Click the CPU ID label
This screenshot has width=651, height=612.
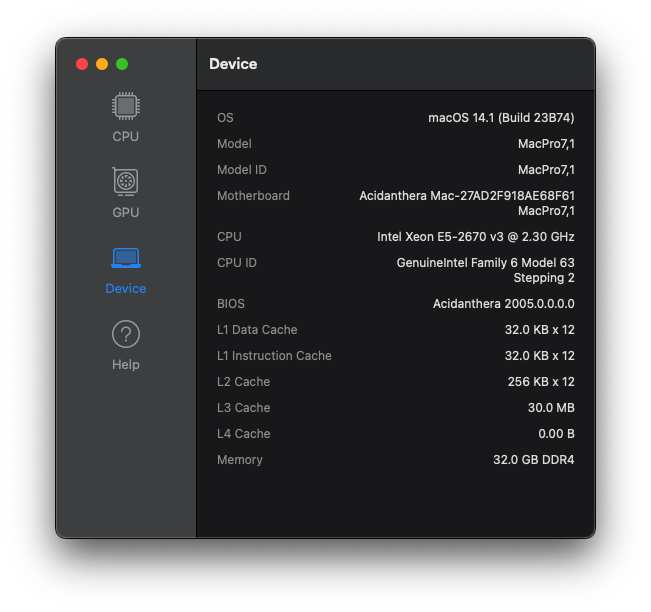(237, 263)
